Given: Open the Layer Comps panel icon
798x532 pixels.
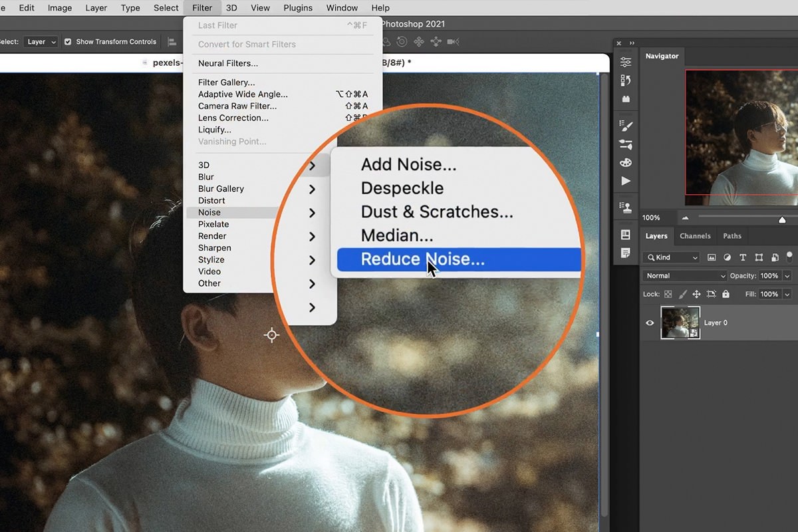Looking at the screenshot, I should click(626, 235).
